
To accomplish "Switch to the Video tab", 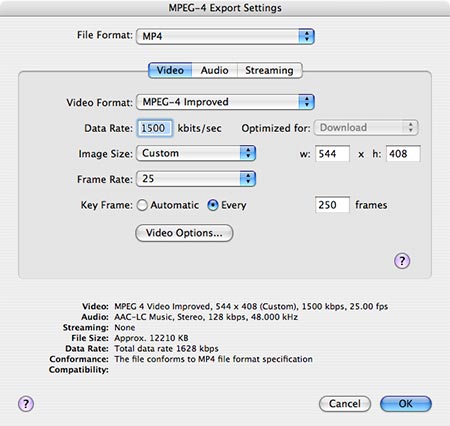I will tap(170, 70).
